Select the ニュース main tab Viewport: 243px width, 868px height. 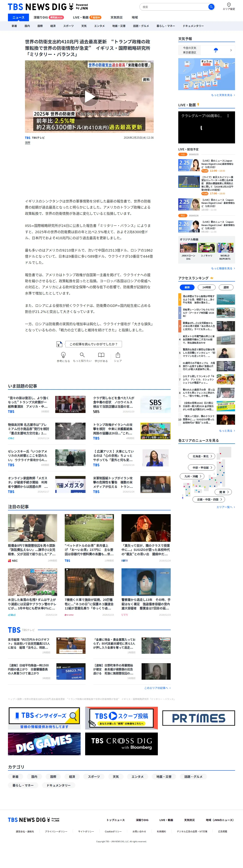point(19,17)
